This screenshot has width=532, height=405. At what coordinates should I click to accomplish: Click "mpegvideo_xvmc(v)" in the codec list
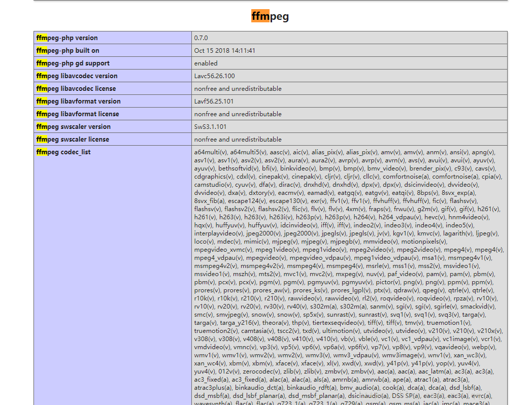(x=223, y=250)
